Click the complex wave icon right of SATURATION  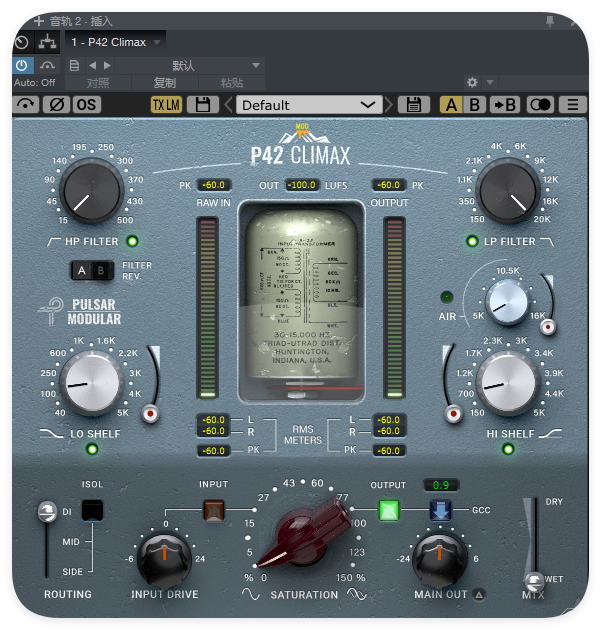click(357, 594)
